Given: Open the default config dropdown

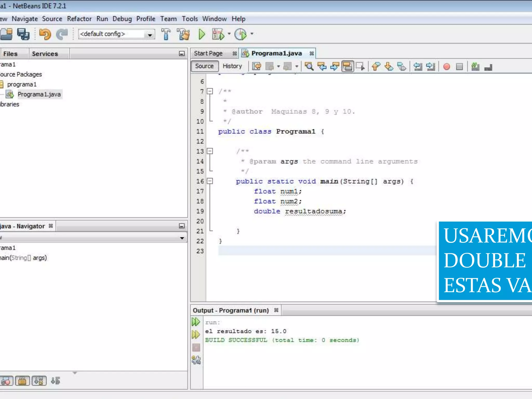Looking at the screenshot, I should point(150,35).
